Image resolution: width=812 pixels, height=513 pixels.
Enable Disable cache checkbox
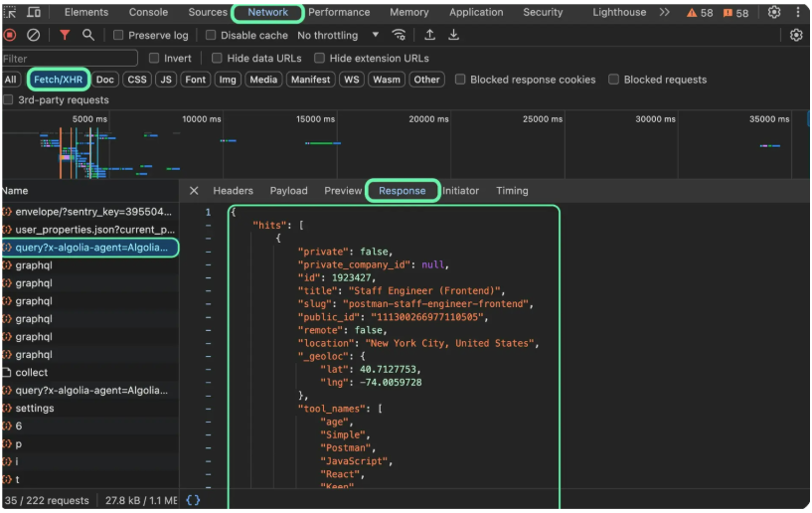click(211, 35)
